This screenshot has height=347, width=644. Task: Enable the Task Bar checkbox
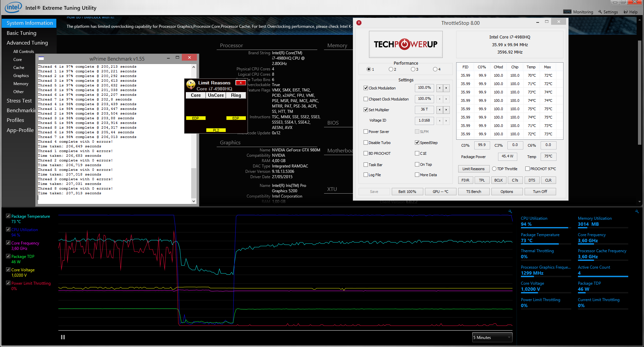[366, 165]
